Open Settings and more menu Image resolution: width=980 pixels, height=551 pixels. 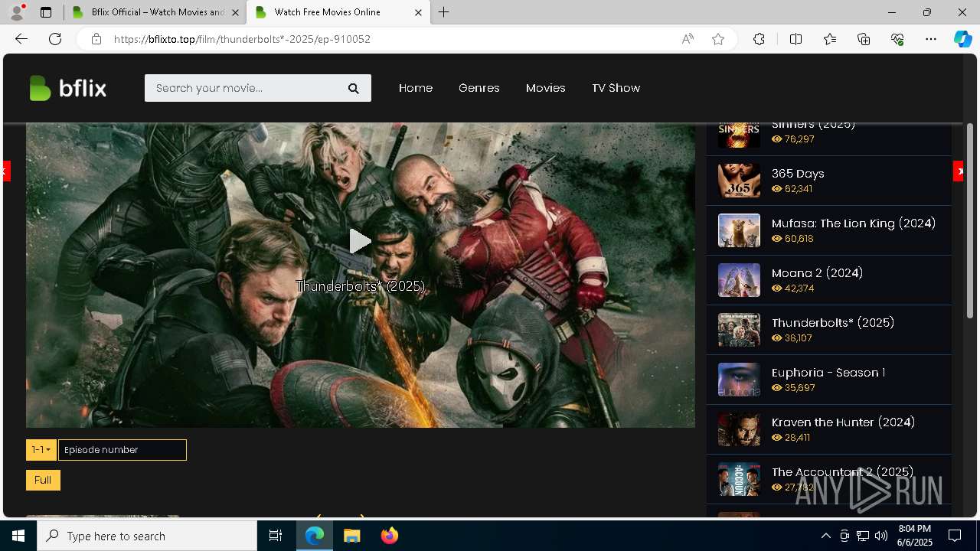click(x=931, y=39)
